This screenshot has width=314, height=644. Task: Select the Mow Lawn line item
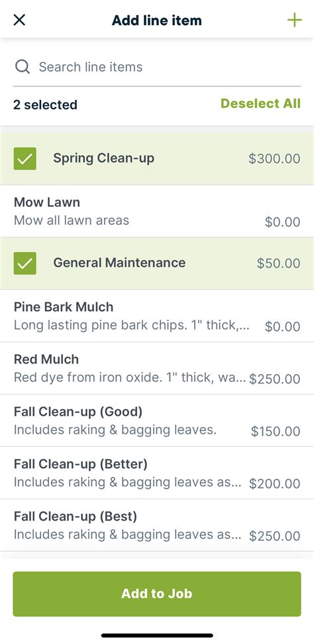coord(157,211)
